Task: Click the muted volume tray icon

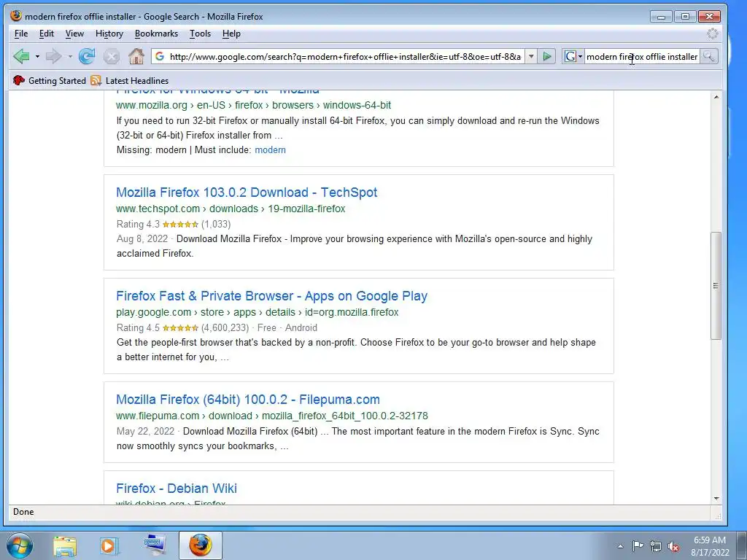Action: (673, 546)
